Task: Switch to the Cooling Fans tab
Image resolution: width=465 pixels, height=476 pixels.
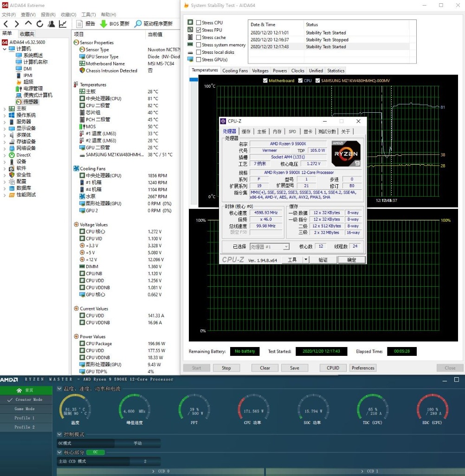Action: click(235, 71)
